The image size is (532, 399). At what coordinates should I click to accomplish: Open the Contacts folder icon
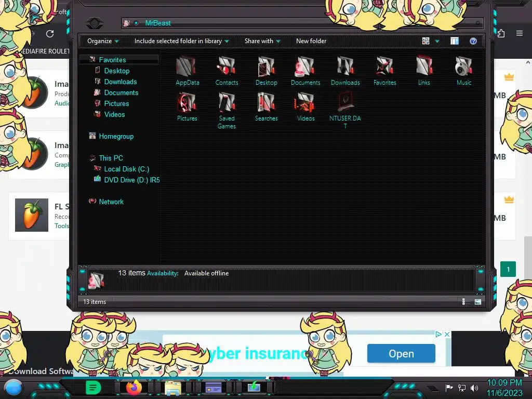click(x=227, y=71)
